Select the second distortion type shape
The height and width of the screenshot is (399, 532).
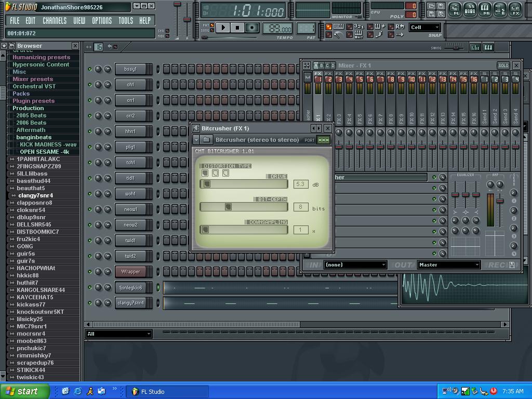point(216,173)
